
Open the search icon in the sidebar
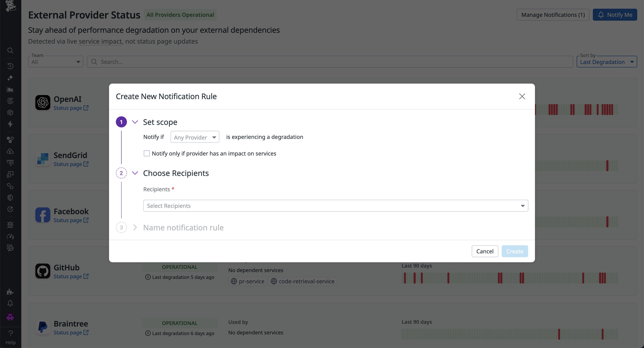coord(10,51)
